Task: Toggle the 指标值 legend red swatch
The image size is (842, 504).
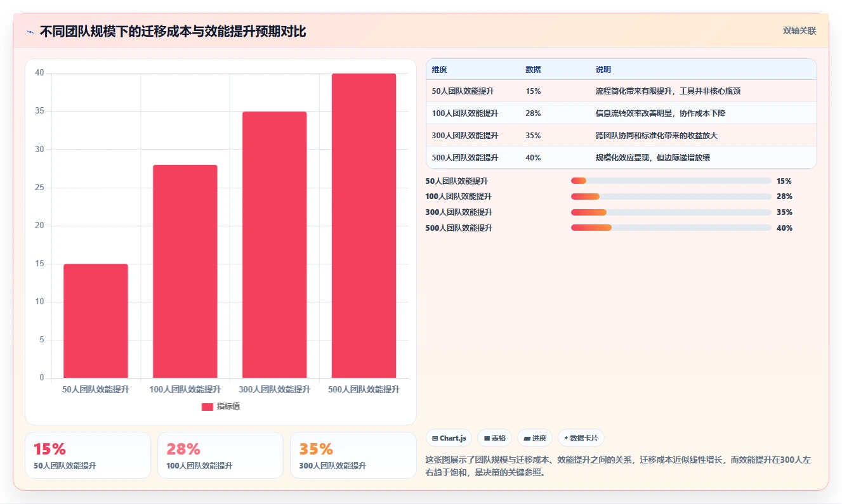Action: click(207, 406)
